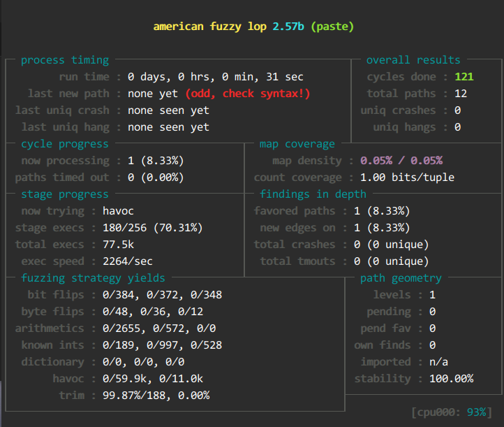Viewport: 504px width, 427px height.
Task: Click the 'new edges on' label
Action: pyautogui.click(x=297, y=228)
